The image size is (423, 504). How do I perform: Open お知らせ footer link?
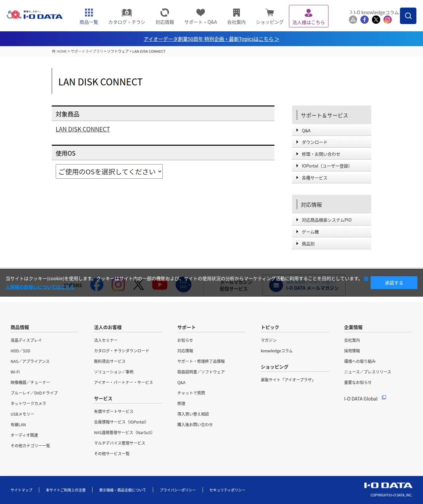[x=185, y=340]
